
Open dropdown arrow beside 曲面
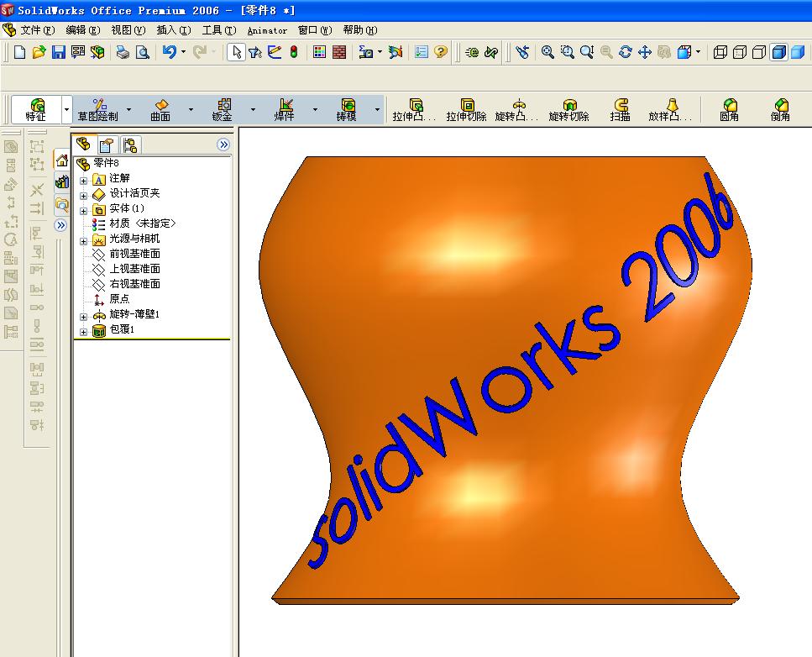[191, 109]
